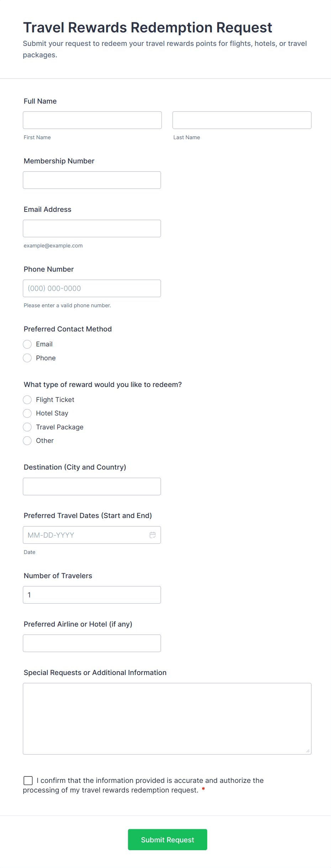Click into the Phone Number field
The image size is (331, 868).
point(92,288)
